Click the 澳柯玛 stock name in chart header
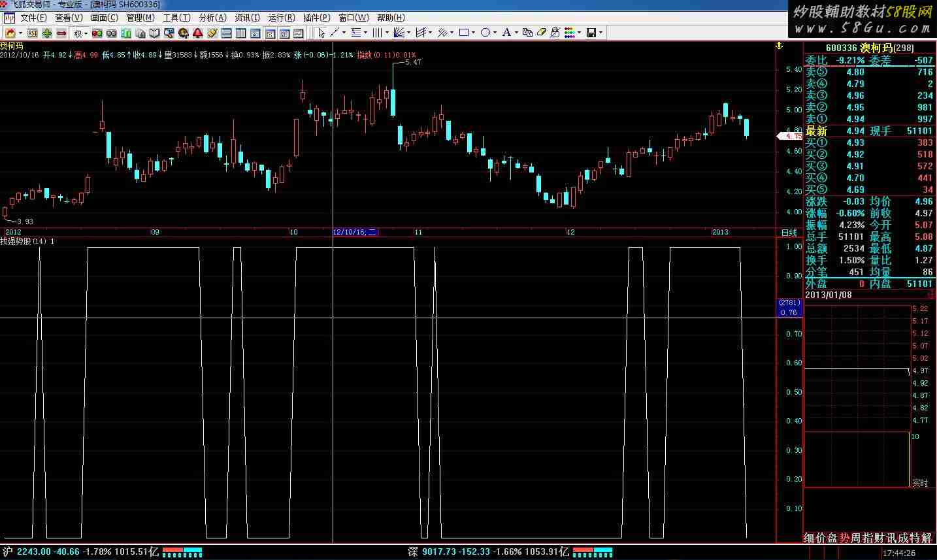937x560 pixels. pos(12,46)
